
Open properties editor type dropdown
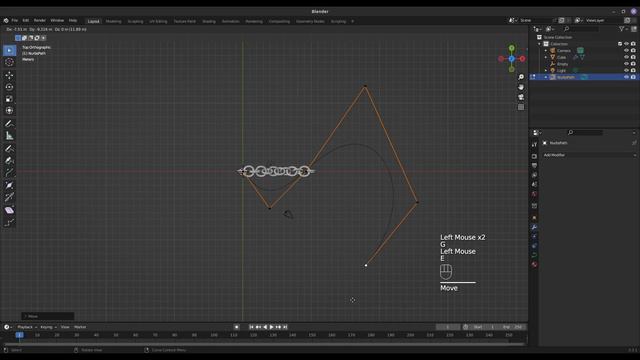pos(537,132)
